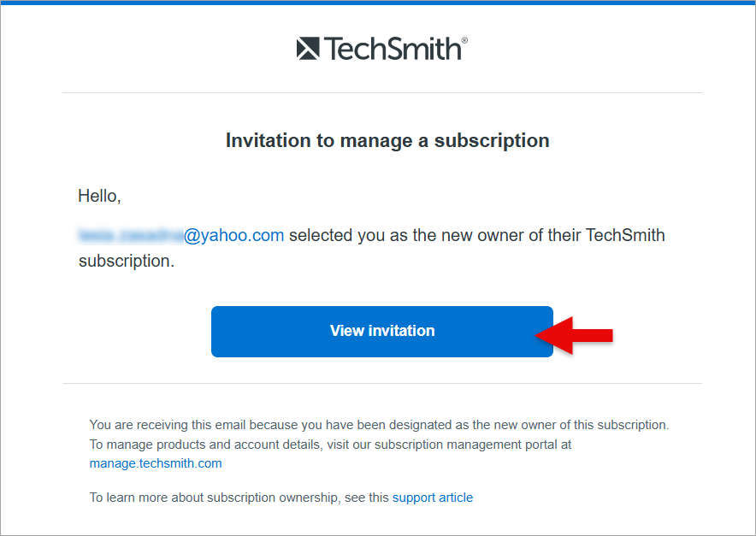Click the divider line below the TechSmith logo
This screenshot has height=536, width=756.
[382, 92]
